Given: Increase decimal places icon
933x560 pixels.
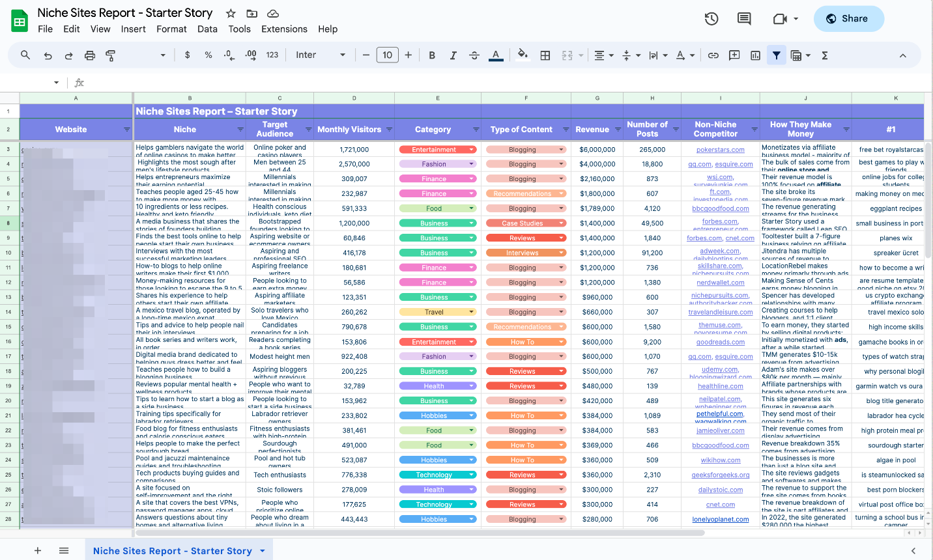Looking at the screenshot, I should coord(251,55).
